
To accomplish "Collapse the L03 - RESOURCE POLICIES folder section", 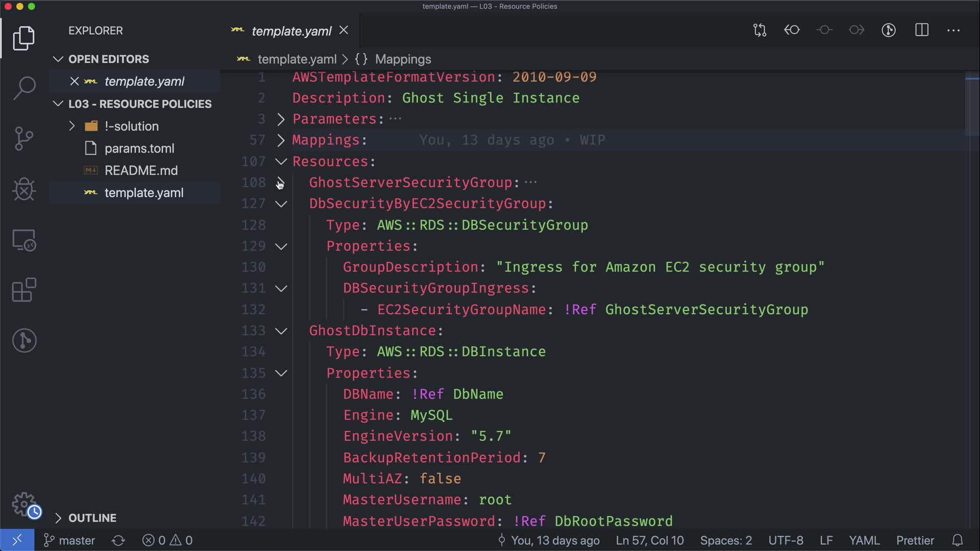I will (x=58, y=104).
